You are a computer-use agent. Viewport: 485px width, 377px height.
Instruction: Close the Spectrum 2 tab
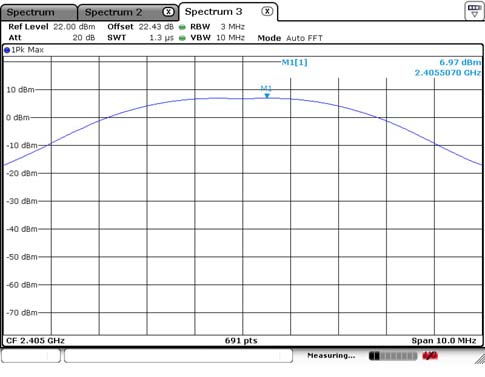click(168, 12)
